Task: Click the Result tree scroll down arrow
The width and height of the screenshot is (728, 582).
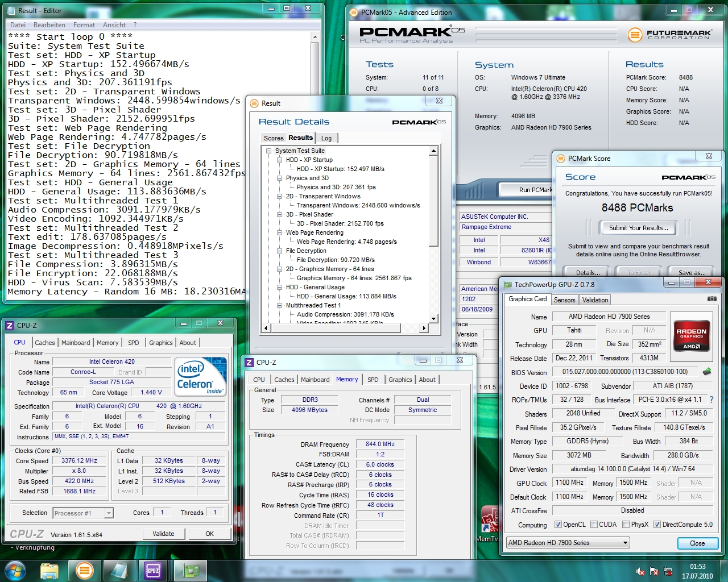Action: [x=433, y=319]
